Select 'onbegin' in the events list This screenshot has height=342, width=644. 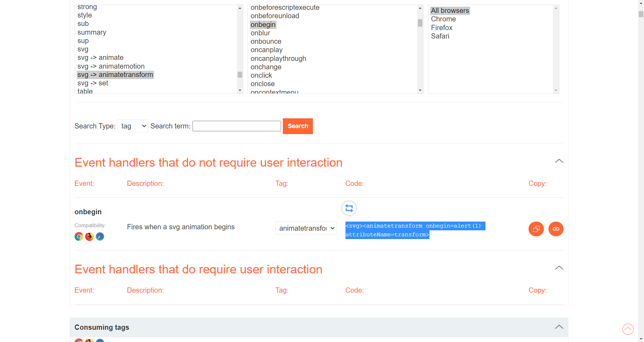263,25
